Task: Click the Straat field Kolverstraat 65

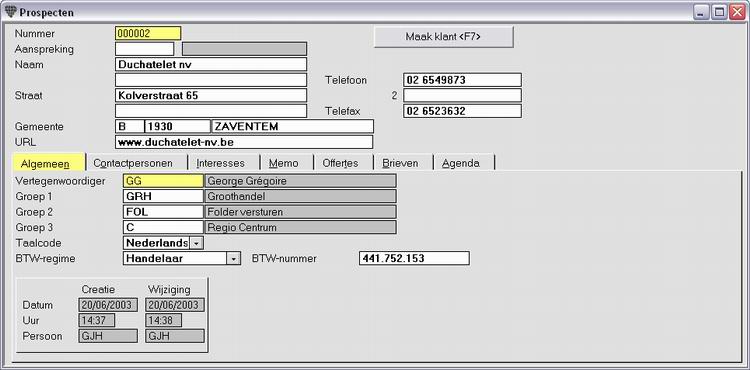Action: pyautogui.click(x=211, y=95)
